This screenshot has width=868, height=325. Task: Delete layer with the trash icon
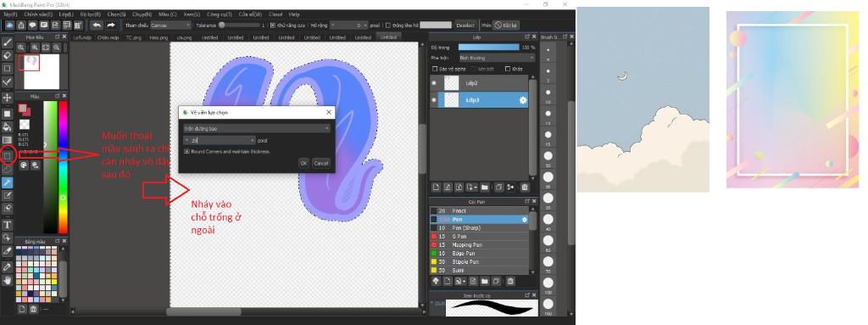click(525, 188)
